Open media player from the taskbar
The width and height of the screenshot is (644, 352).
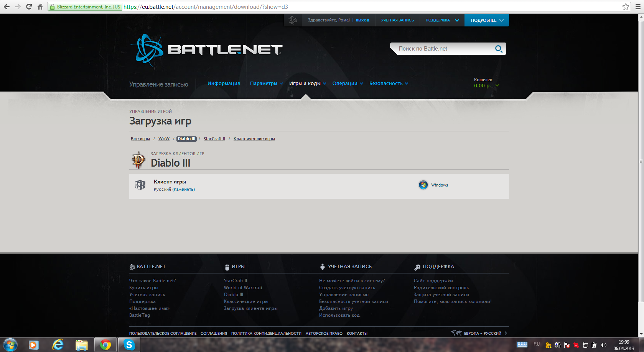[34, 345]
